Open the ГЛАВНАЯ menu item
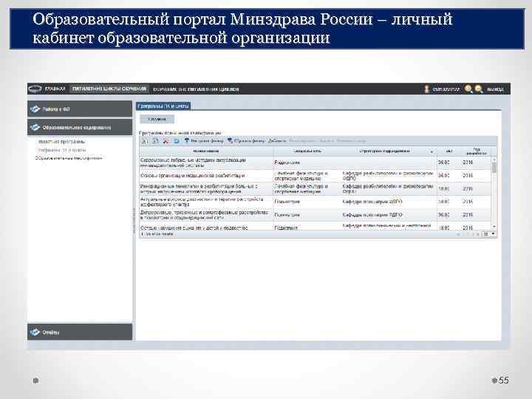Viewport: 532px width, 399px height. coord(55,89)
